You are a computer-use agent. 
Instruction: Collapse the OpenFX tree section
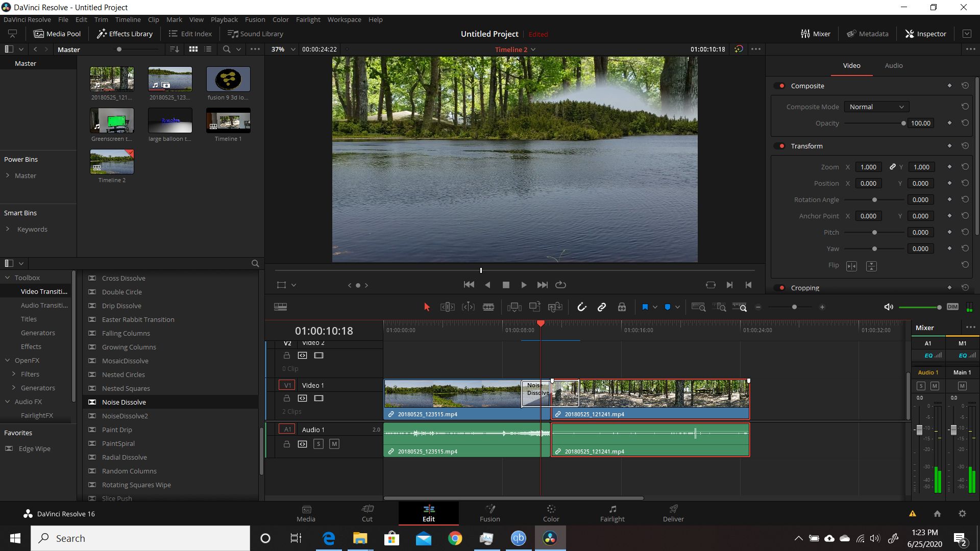tap(8, 360)
